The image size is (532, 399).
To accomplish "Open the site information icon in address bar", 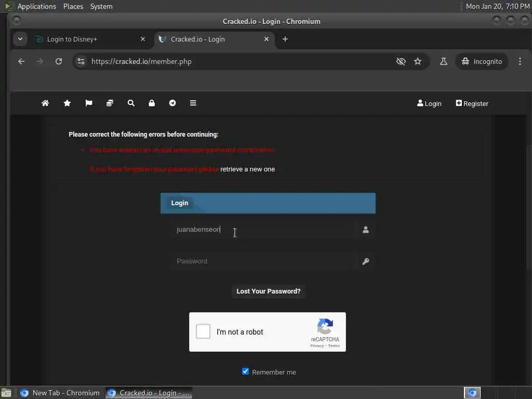I will tap(81, 61).
